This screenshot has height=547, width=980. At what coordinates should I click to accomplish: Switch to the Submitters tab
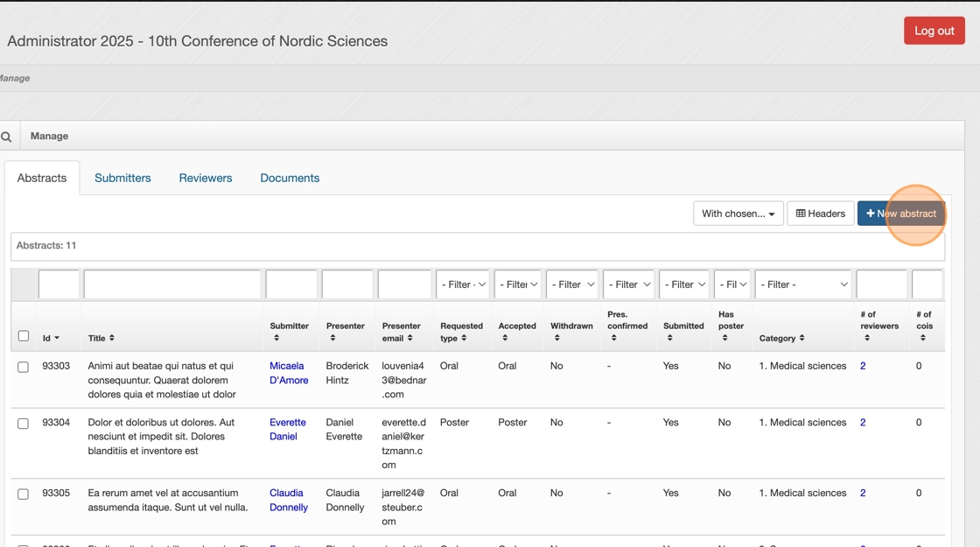[x=122, y=178]
